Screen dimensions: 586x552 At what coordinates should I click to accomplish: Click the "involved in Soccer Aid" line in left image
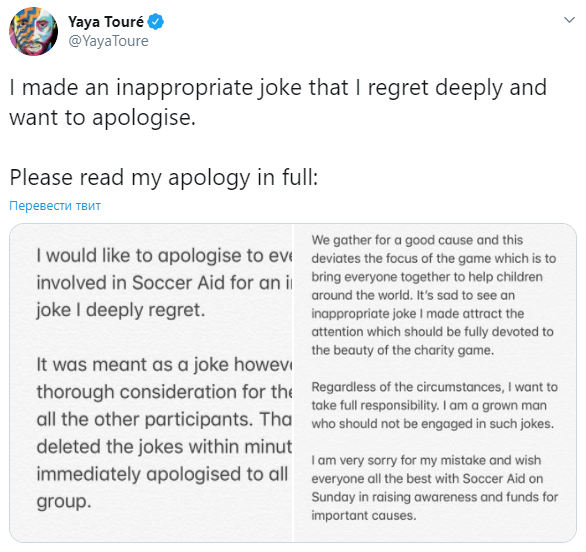coord(164,283)
